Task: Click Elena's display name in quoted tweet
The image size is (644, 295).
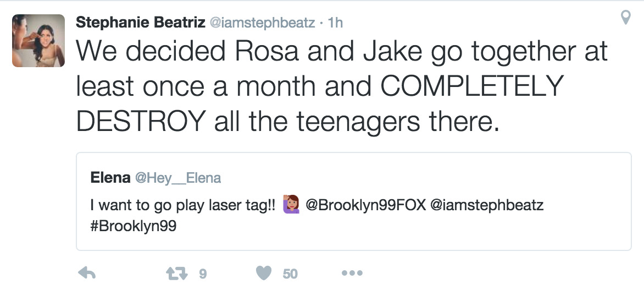Action: pos(110,178)
